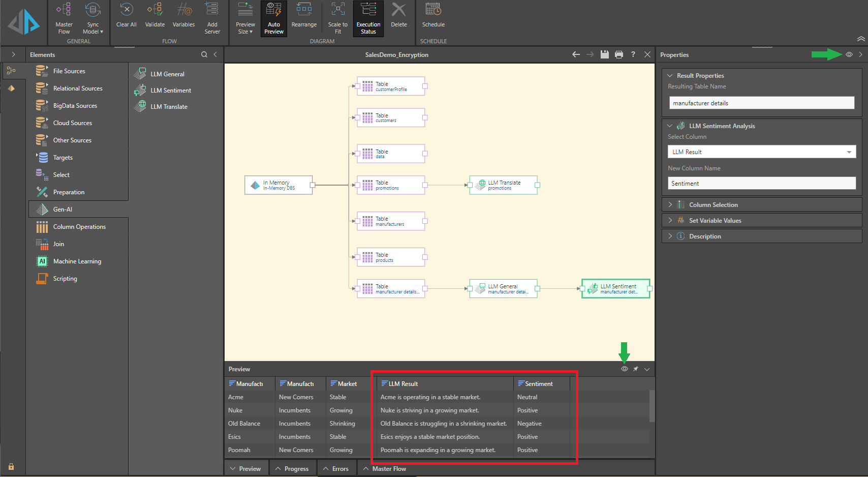Click the print icon in diagram header

(618, 54)
